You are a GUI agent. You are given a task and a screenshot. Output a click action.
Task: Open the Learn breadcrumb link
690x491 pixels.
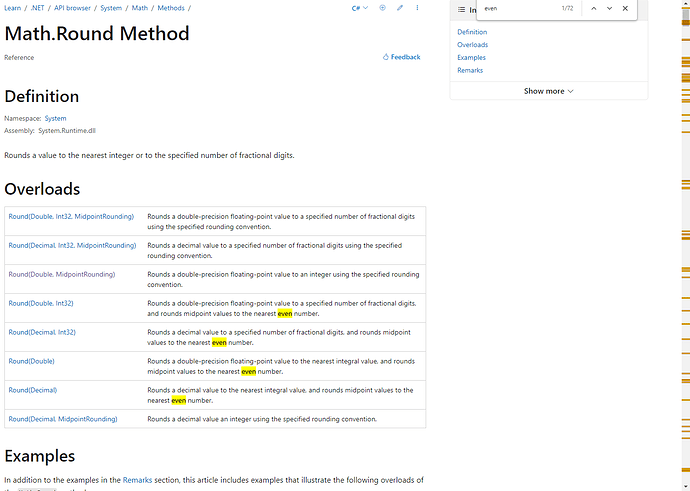click(12, 8)
